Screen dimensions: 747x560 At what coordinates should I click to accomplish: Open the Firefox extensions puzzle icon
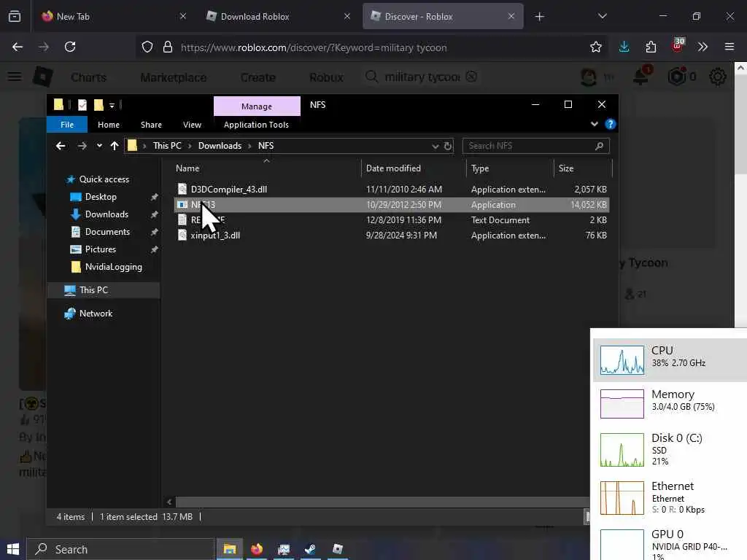point(651,47)
